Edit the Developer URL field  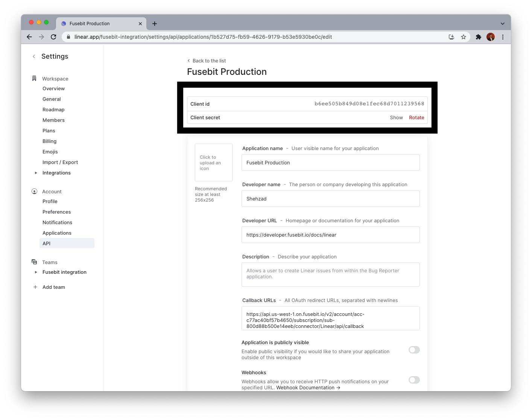point(331,235)
